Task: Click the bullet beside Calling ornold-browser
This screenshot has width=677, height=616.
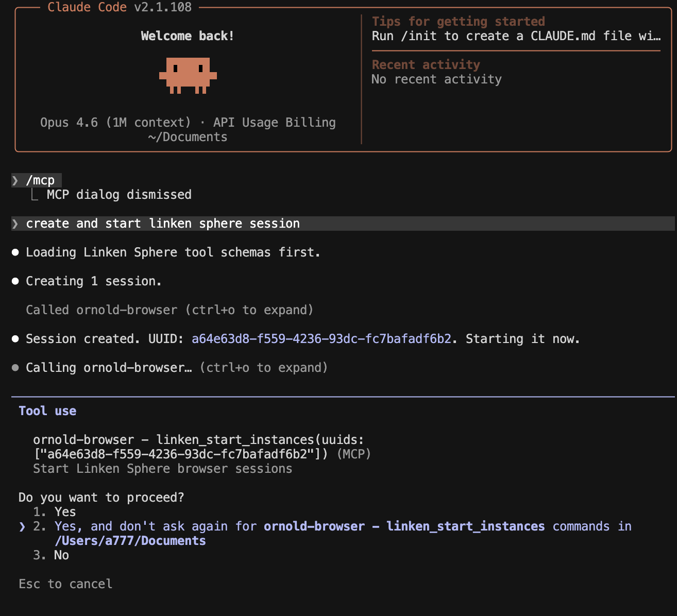Action: point(15,367)
